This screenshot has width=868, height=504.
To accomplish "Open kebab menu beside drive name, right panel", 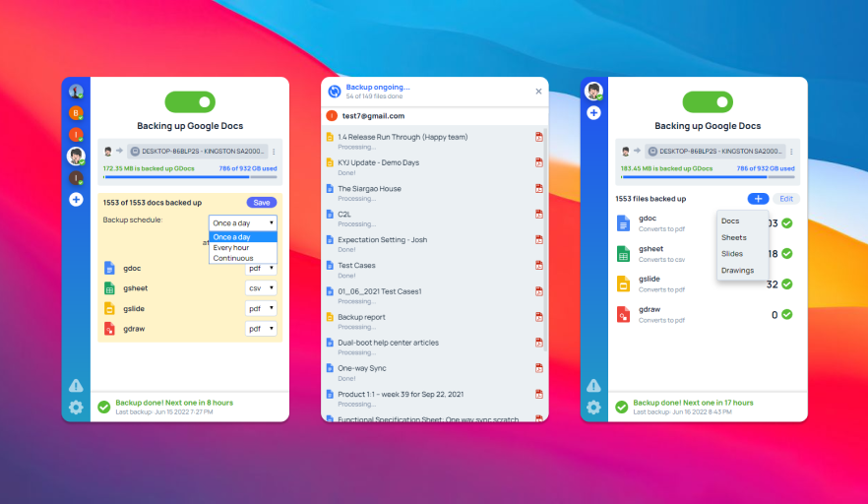I will pyautogui.click(x=791, y=152).
